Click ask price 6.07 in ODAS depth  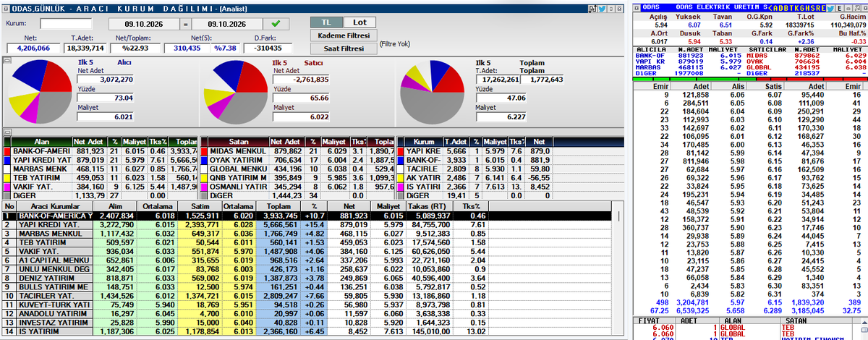(774, 95)
